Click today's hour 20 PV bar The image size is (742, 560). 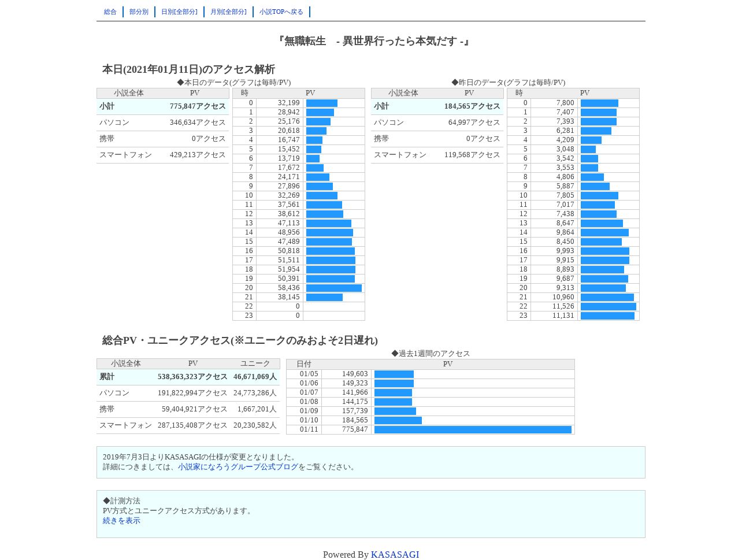[334, 288]
